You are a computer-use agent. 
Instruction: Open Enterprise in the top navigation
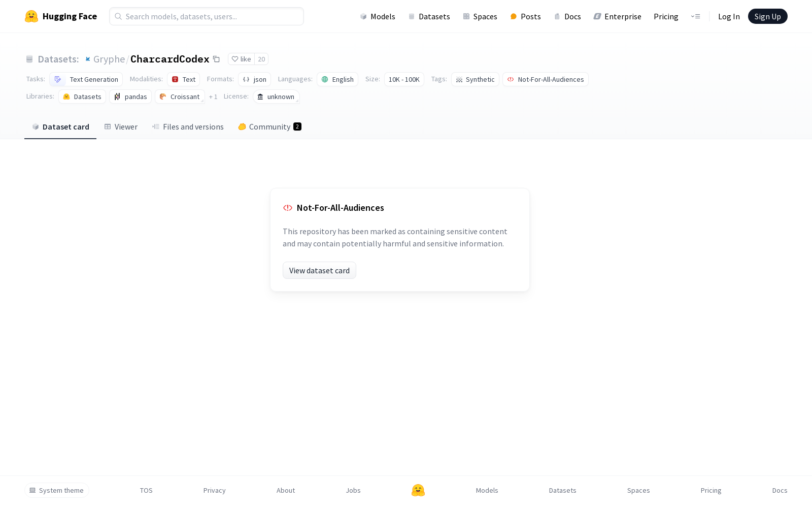(618, 16)
